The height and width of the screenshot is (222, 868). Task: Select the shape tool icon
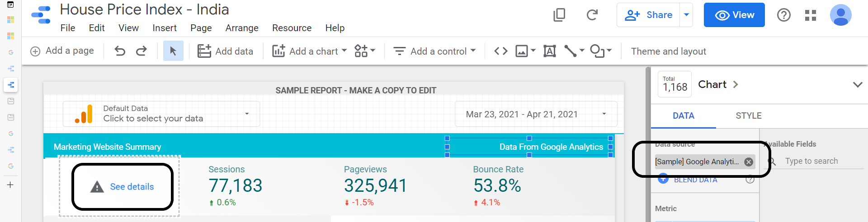[x=597, y=51]
